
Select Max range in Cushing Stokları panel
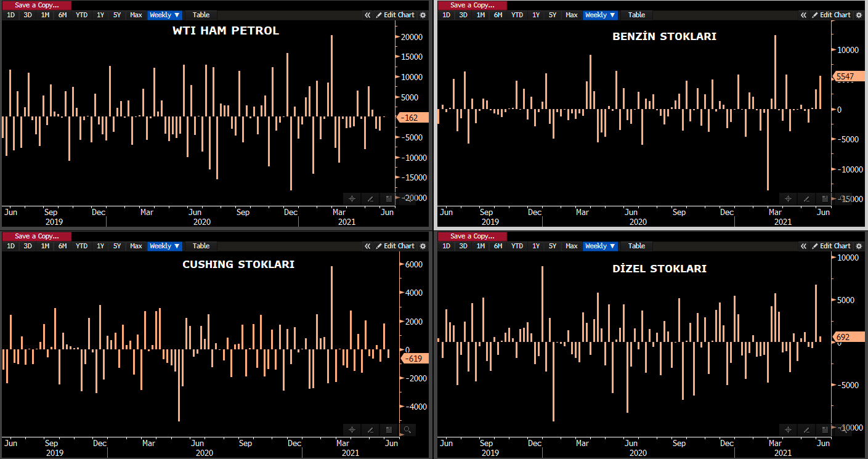(136, 246)
